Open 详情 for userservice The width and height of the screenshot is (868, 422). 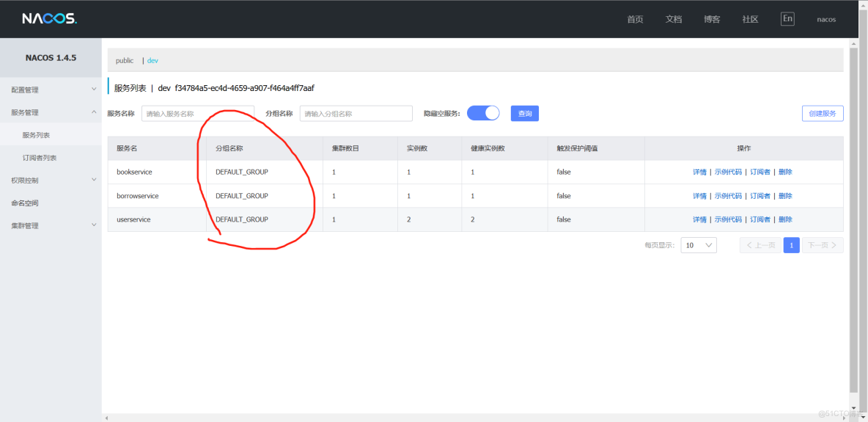tap(699, 219)
